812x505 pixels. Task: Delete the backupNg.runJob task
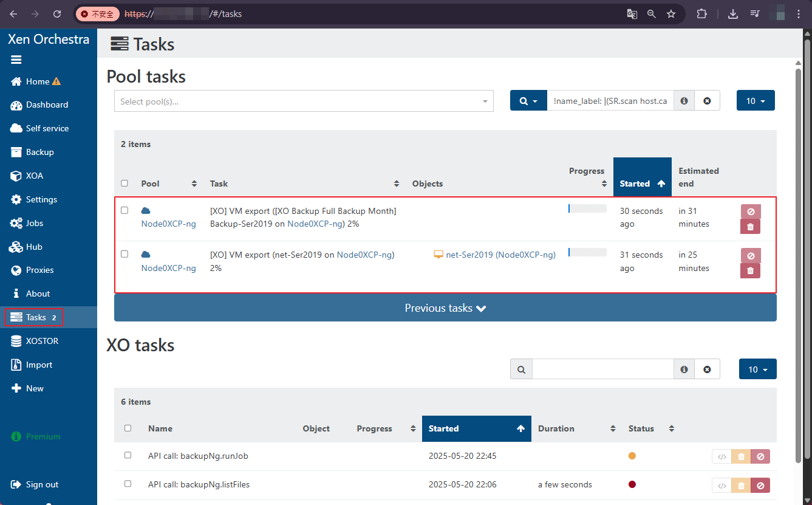pyautogui.click(x=741, y=456)
